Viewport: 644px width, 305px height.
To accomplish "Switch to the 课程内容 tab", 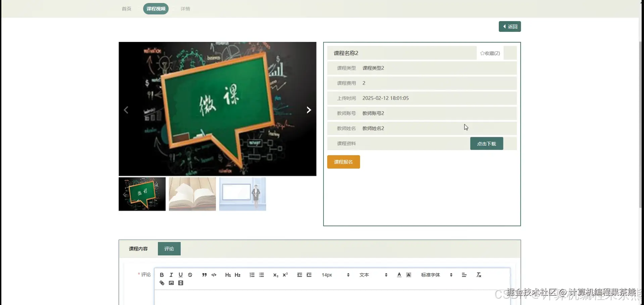I will [x=138, y=249].
